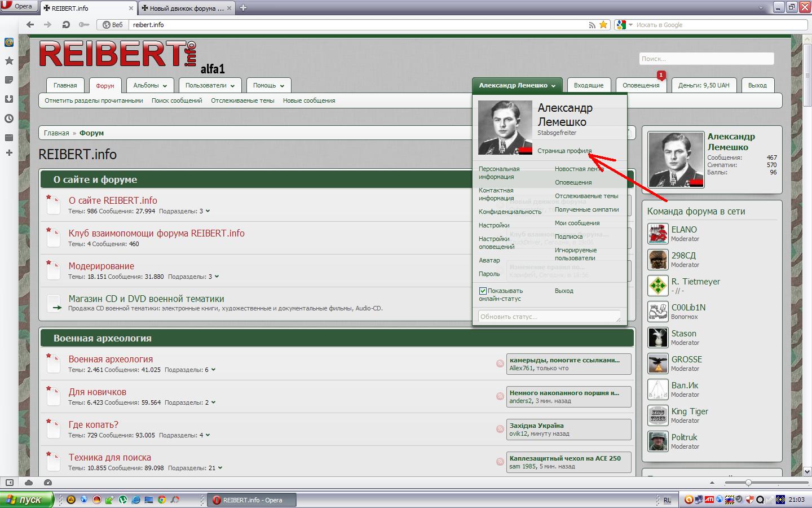Open Мои сообщения from account menu

pyautogui.click(x=577, y=224)
